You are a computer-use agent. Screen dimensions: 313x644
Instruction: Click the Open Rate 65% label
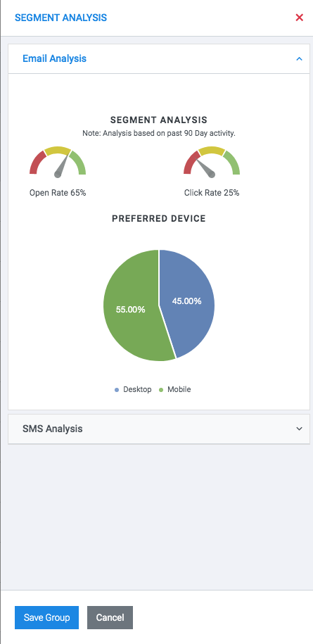click(58, 193)
